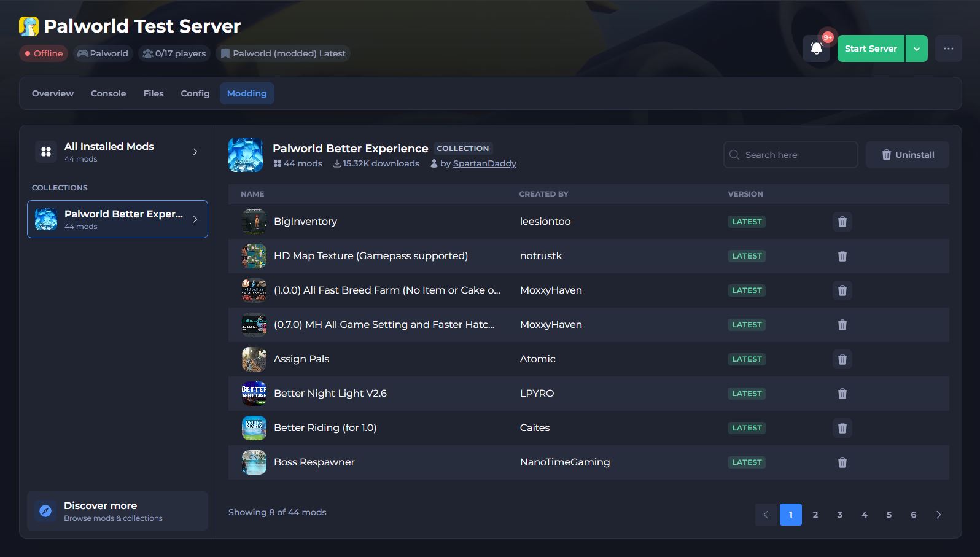Image resolution: width=980 pixels, height=557 pixels.
Task: Click the BigInventory mod name
Action: click(x=305, y=222)
